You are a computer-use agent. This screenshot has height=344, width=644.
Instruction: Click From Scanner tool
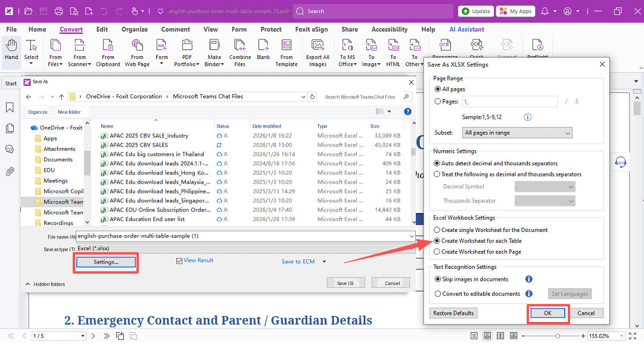[x=80, y=52]
